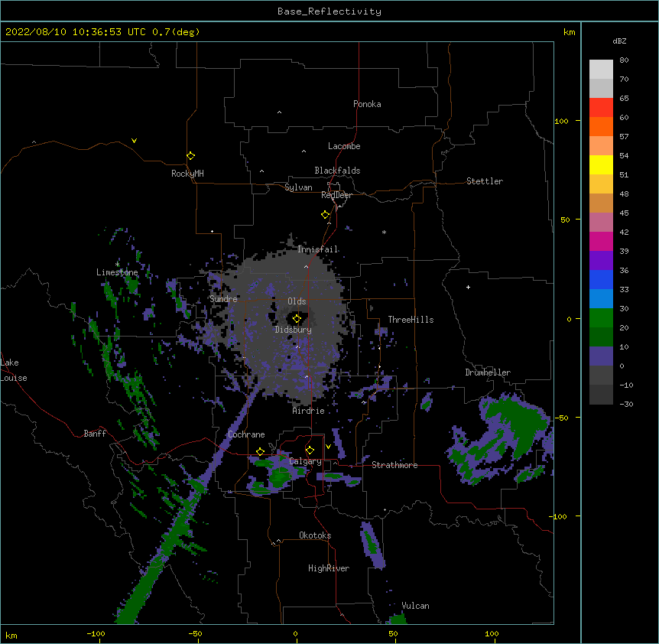Click the RedDeer city label
The image size is (659, 644).
[x=336, y=195]
